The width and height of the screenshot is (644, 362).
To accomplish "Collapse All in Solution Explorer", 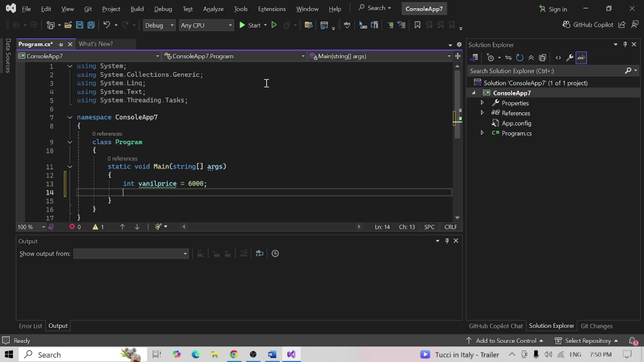I will click(x=531, y=58).
